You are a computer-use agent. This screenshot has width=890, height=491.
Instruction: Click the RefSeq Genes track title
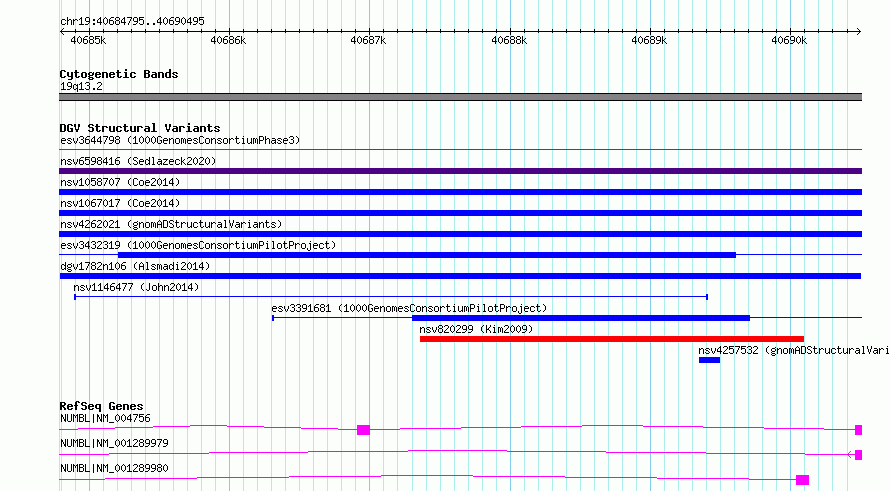pyautogui.click(x=101, y=406)
